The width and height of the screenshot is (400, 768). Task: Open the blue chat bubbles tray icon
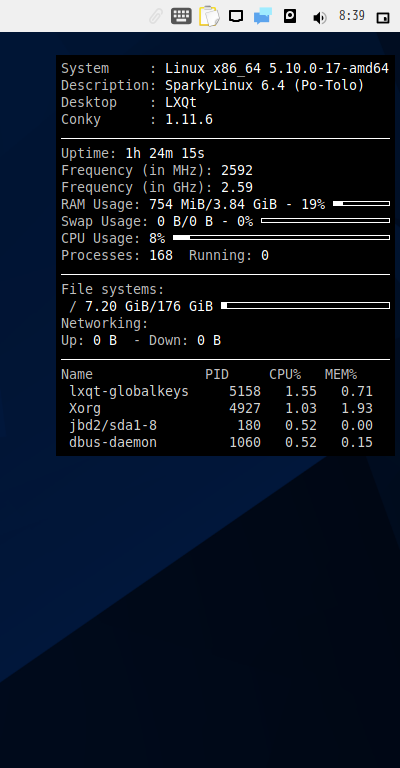[263, 16]
